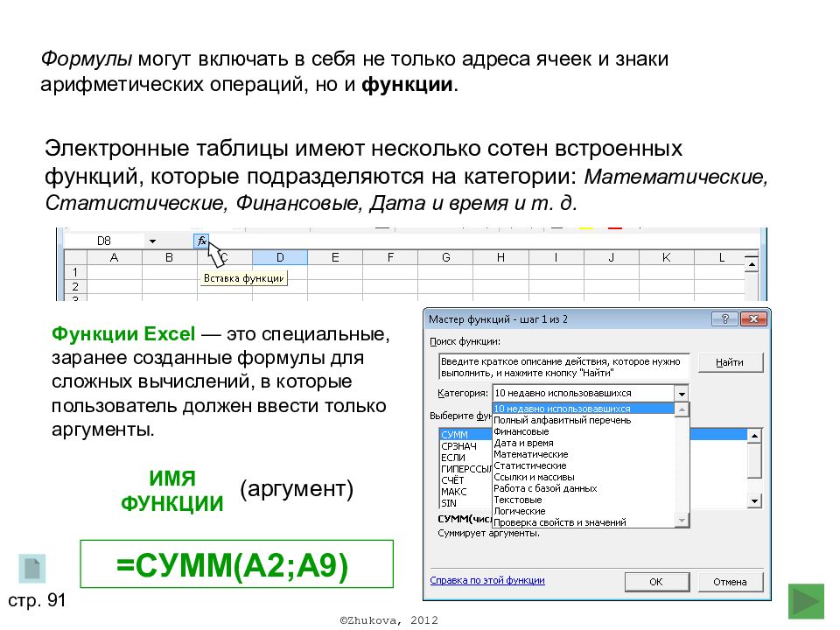Select column I header
840x630 pixels.
point(556,257)
